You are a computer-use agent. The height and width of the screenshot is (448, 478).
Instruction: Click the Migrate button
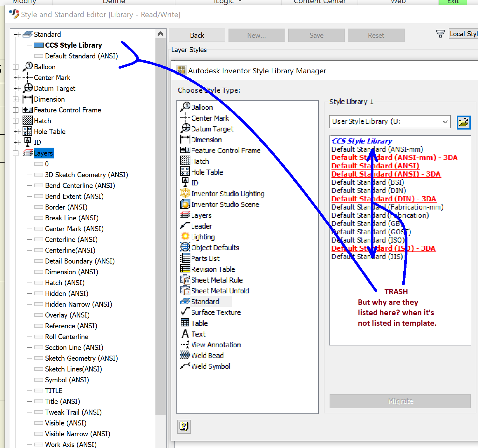(400, 401)
